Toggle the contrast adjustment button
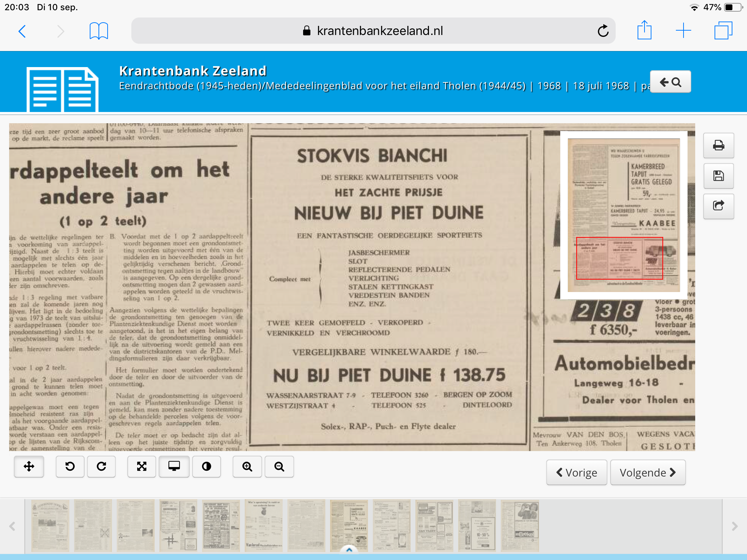 pos(206,466)
